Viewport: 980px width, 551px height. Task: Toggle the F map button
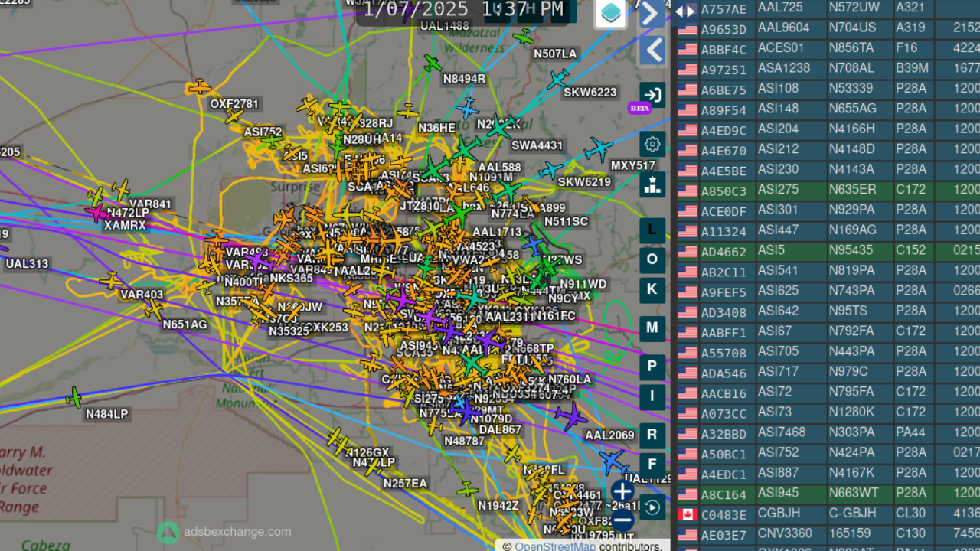tap(652, 465)
